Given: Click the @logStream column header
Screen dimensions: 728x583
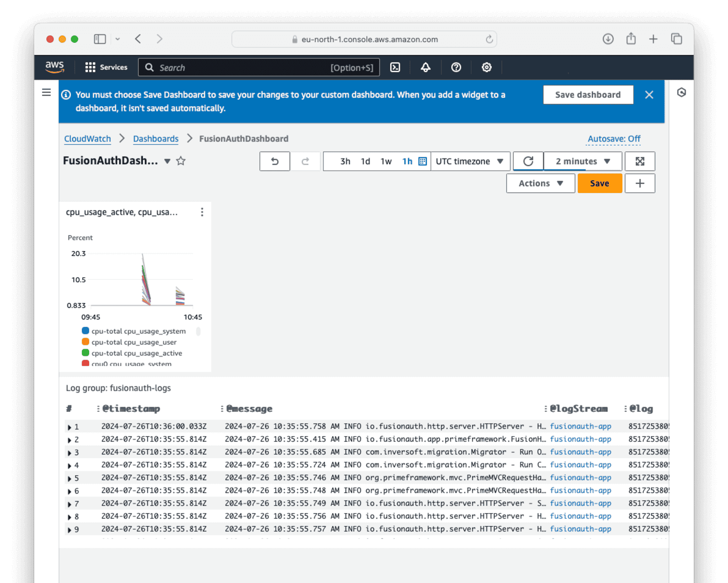Looking at the screenshot, I should [579, 409].
